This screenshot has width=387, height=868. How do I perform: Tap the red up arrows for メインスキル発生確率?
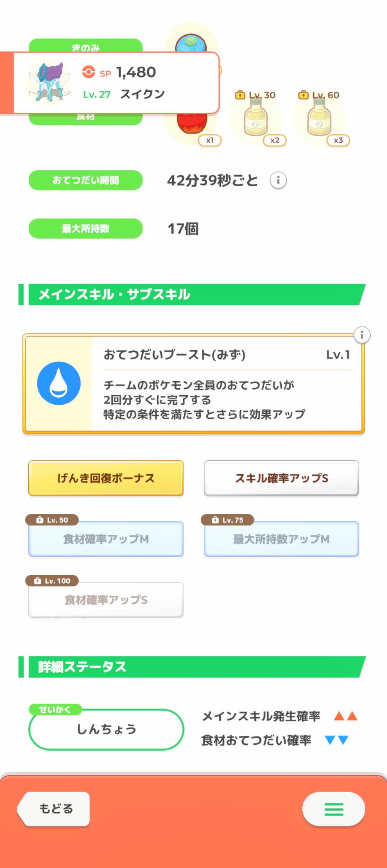345,716
